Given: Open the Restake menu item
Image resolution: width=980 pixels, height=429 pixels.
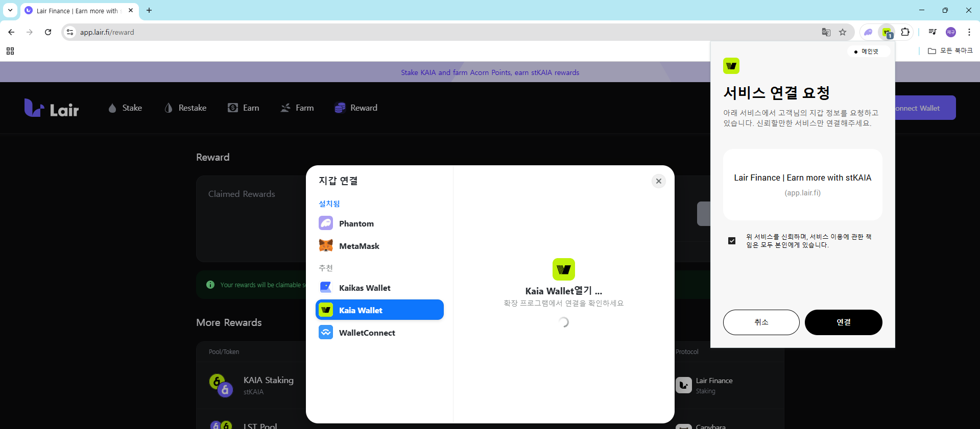Looking at the screenshot, I should (185, 108).
